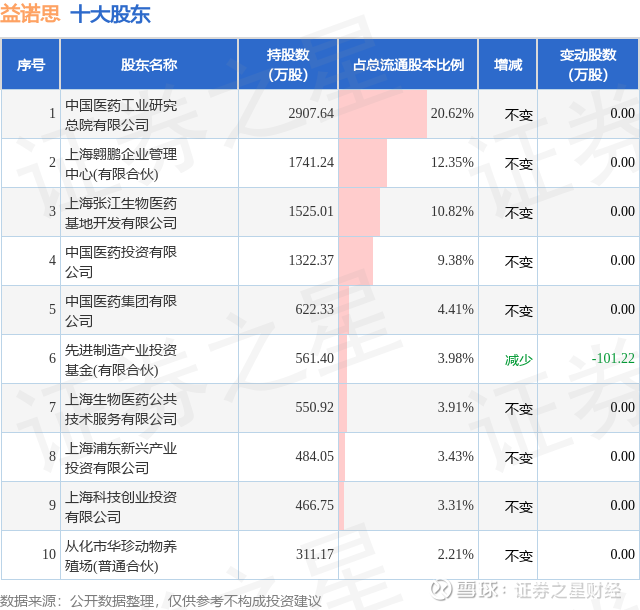Image resolution: width=640 pixels, height=610 pixels.
Task: Select the 增减 column header
Action: [x=508, y=65]
